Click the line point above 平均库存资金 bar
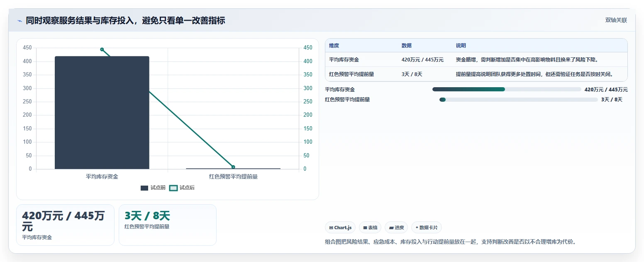Image resolution: width=644 pixels, height=262 pixels. click(102, 49)
